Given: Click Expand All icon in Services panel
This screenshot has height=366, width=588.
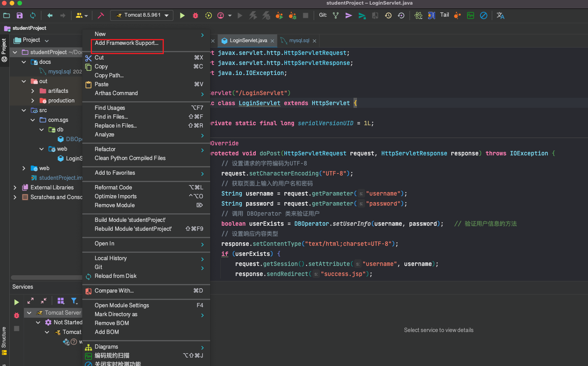Looking at the screenshot, I should pyautogui.click(x=31, y=301).
